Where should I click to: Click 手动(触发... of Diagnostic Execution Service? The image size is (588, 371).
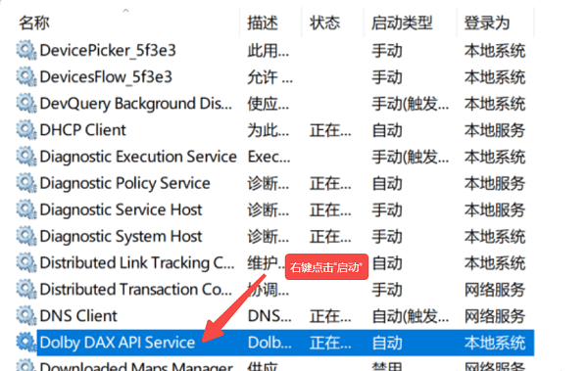411,157
